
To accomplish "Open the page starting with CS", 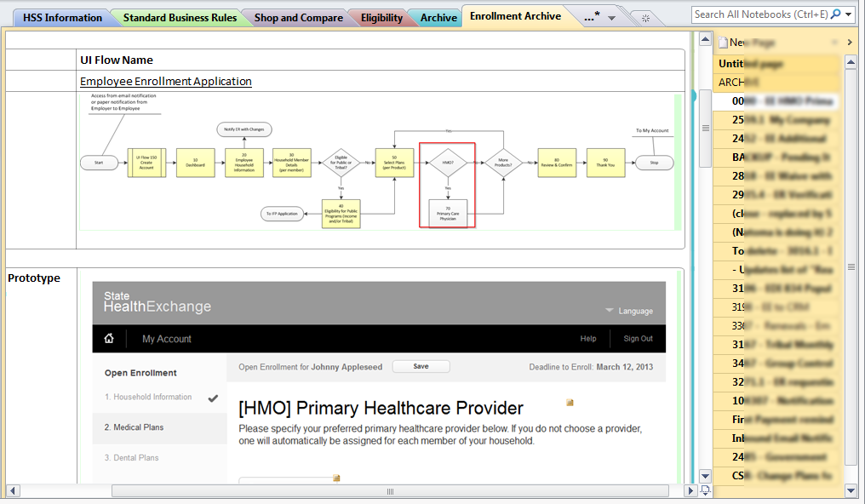I will pos(776,475).
